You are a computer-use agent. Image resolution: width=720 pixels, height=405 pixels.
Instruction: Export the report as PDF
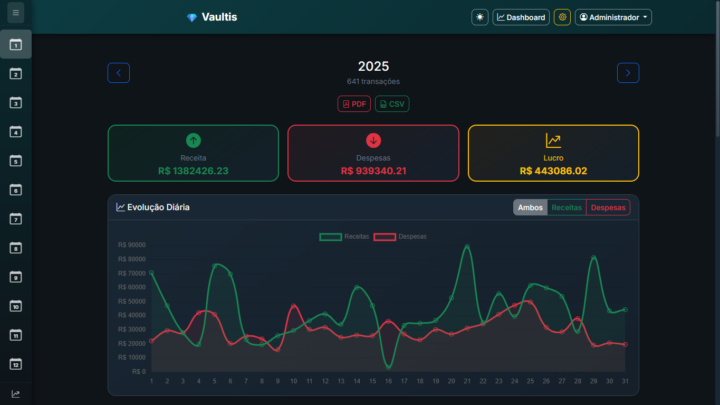pyautogui.click(x=354, y=103)
